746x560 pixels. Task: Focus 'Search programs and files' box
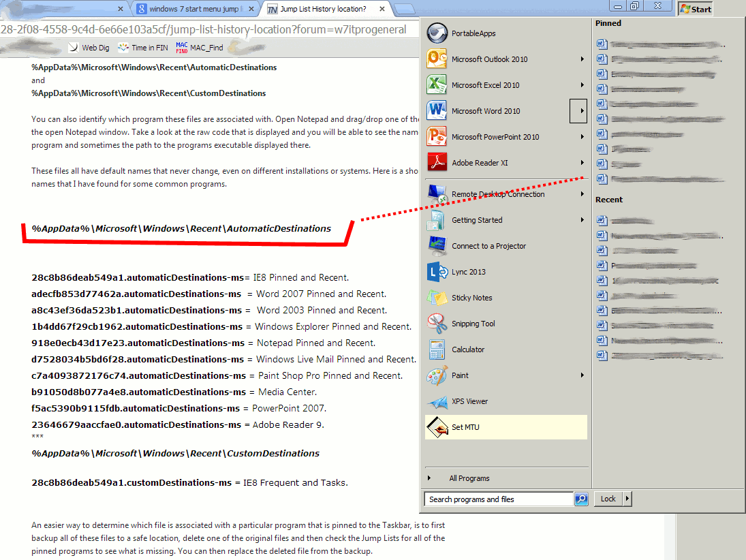click(x=499, y=499)
